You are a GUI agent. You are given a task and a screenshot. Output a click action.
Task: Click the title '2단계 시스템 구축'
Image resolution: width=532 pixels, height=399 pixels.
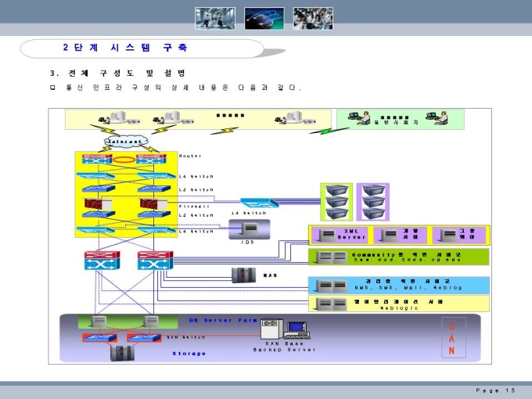coord(125,48)
